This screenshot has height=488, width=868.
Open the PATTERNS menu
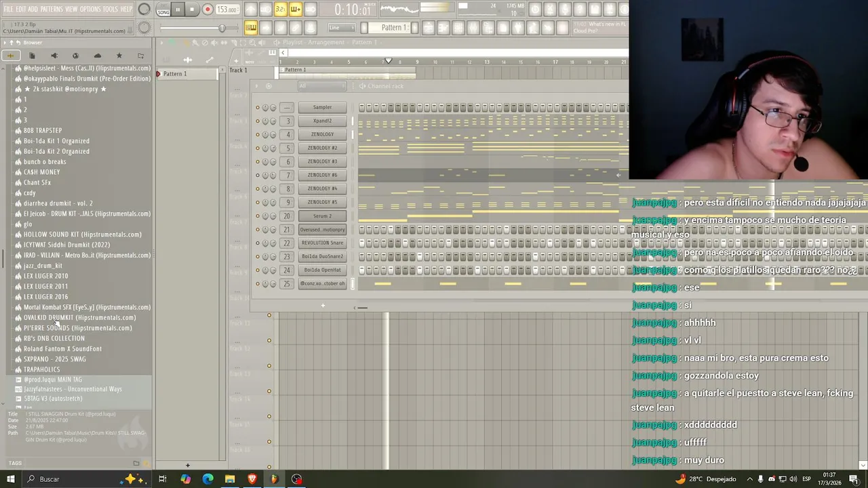[x=52, y=9]
